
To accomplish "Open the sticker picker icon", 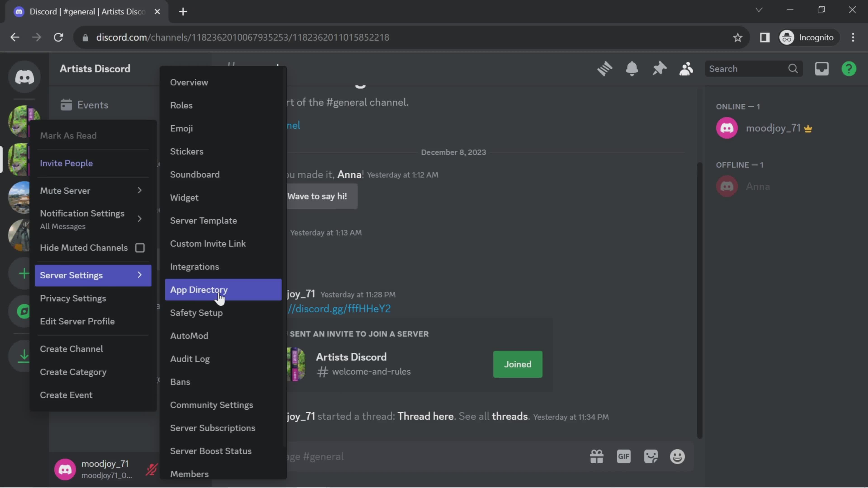I will 651,457.
